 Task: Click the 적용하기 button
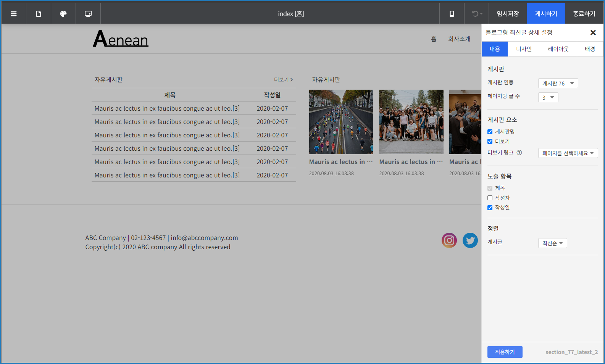tap(505, 352)
